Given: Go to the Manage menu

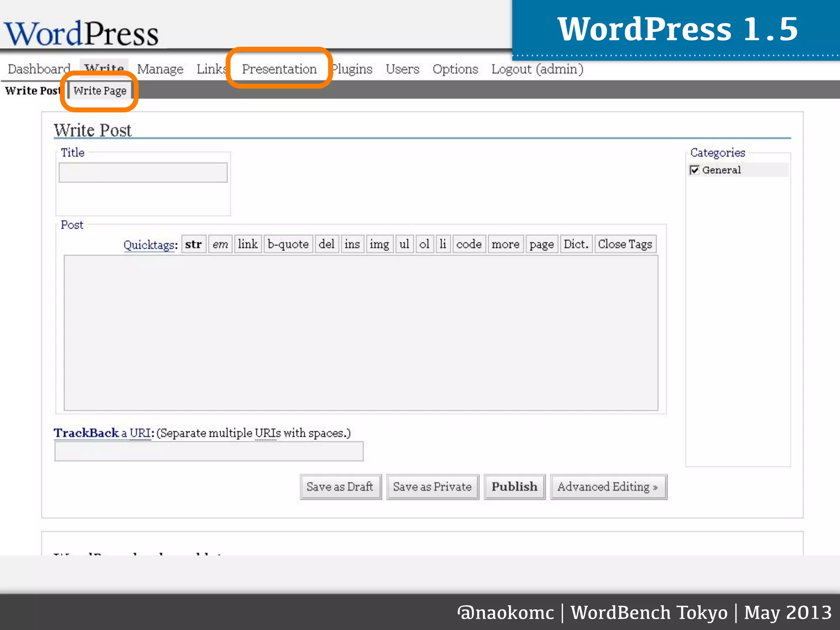Looking at the screenshot, I should click(160, 69).
